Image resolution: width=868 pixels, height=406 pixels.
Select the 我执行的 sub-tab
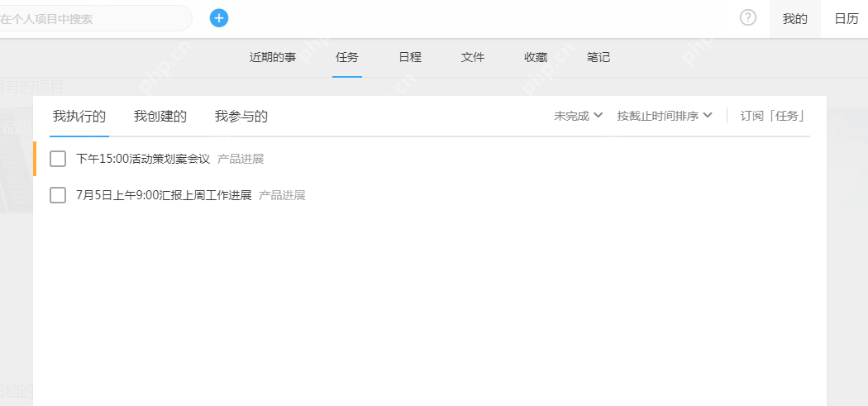click(x=79, y=117)
